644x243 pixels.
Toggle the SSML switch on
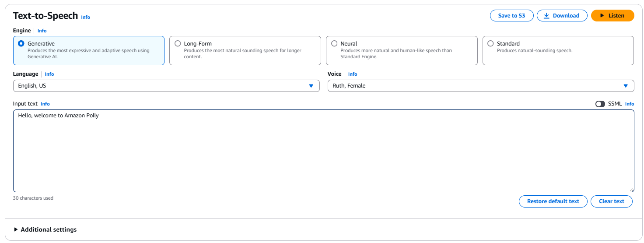(x=600, y=104)
